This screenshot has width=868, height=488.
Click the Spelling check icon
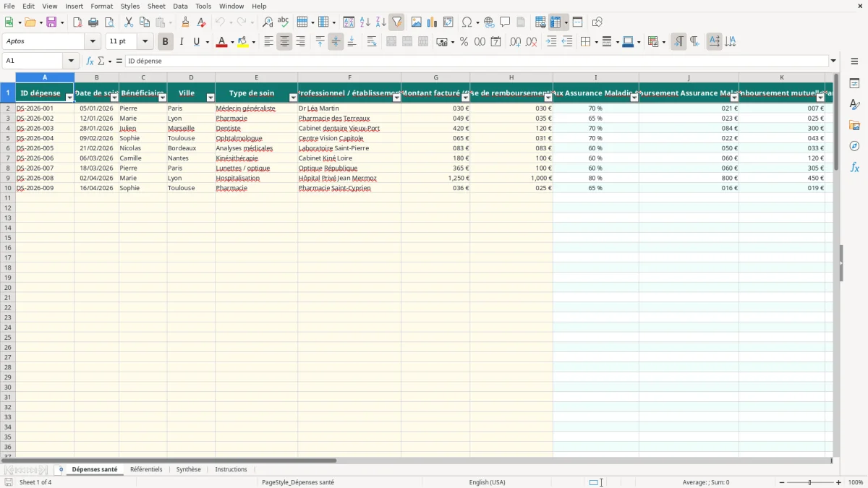coord(284,22)
